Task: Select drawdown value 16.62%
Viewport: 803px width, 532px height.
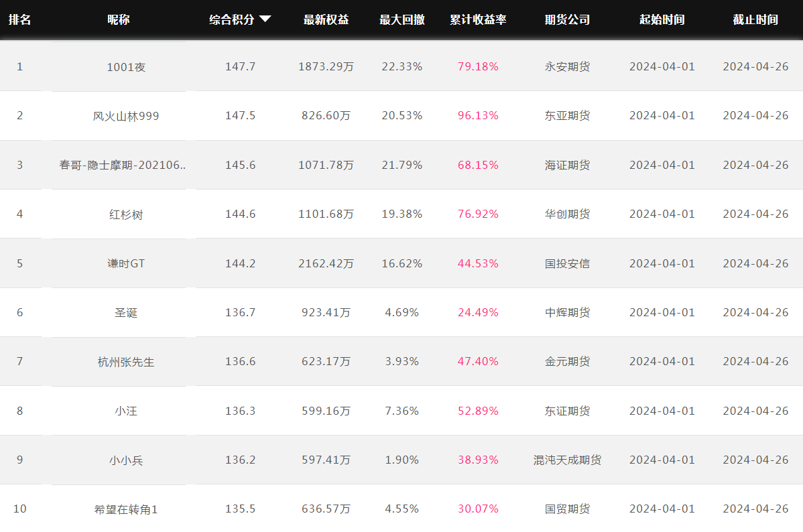Action: tap(402, 263)
